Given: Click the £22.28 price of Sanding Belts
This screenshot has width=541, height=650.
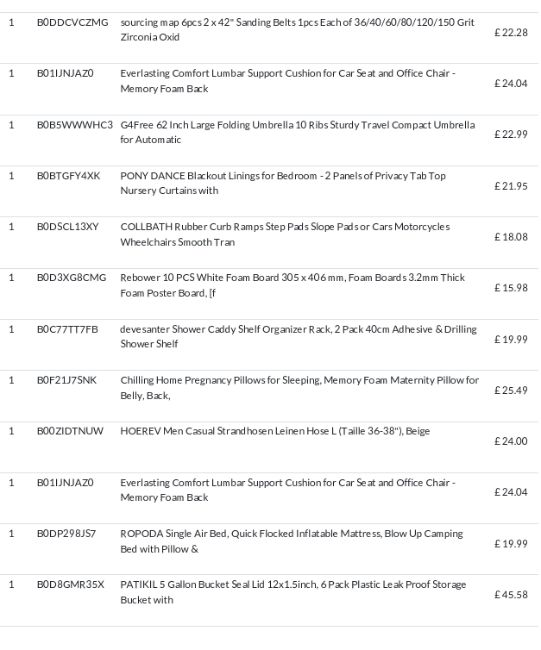Looking at the screenshot, I should (x=511, y=32).
